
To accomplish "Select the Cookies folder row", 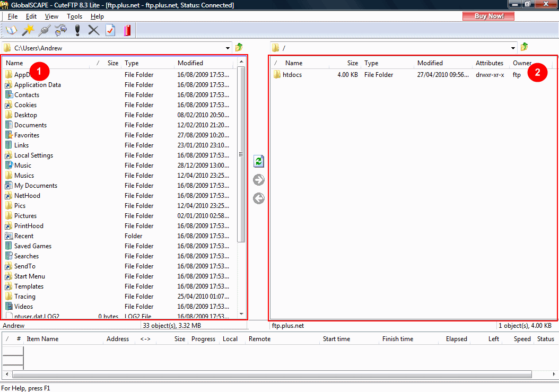I will [x=119, y=105].
